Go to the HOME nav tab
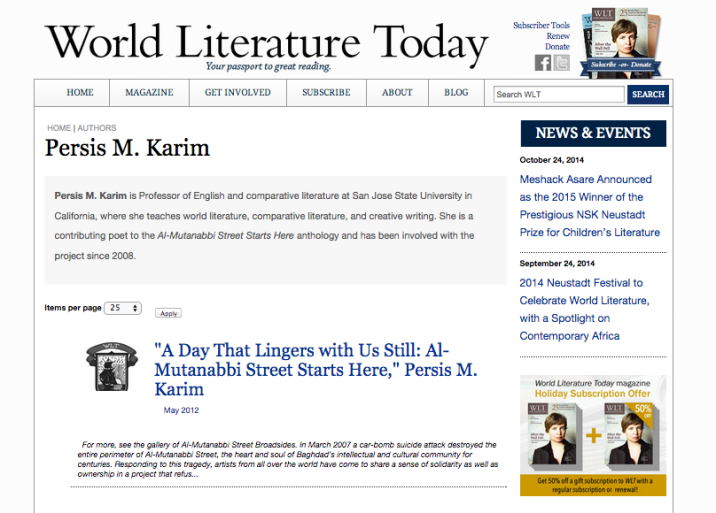Screen dimensions: 716x513 [80, 93]
